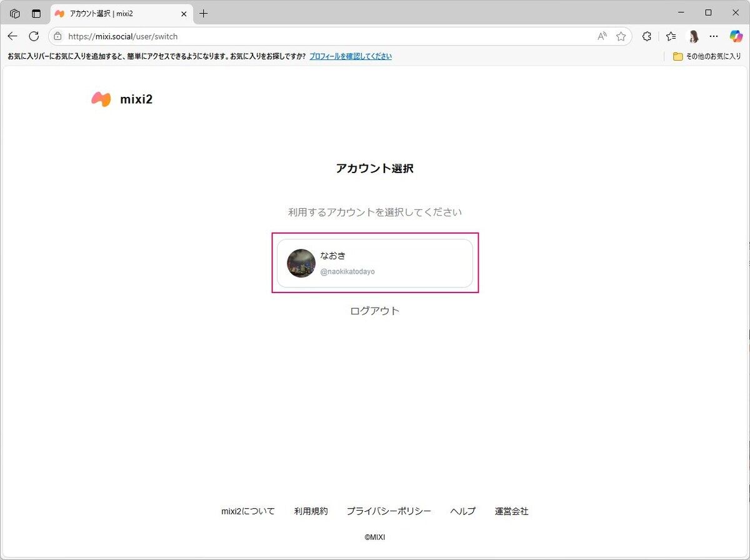The height and width of the screenshot is (560, 750).
Task: Open the 運営会社 footer link
Action: (511, 511)
